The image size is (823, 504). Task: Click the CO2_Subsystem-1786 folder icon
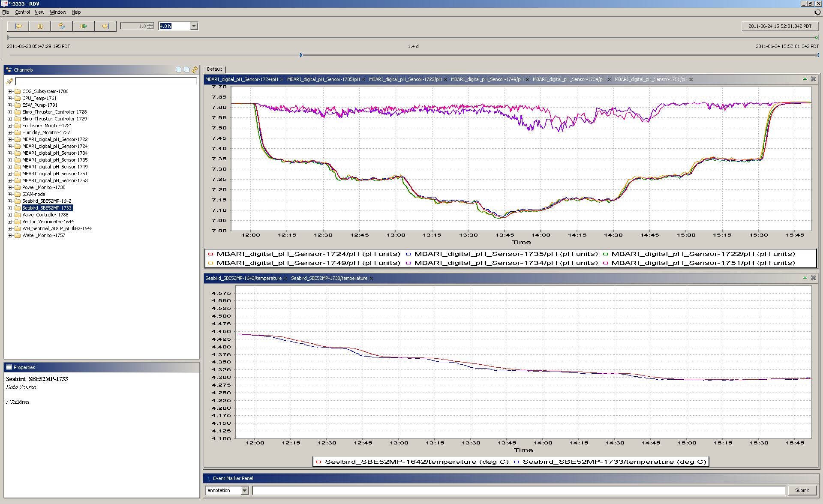[18, 92]
